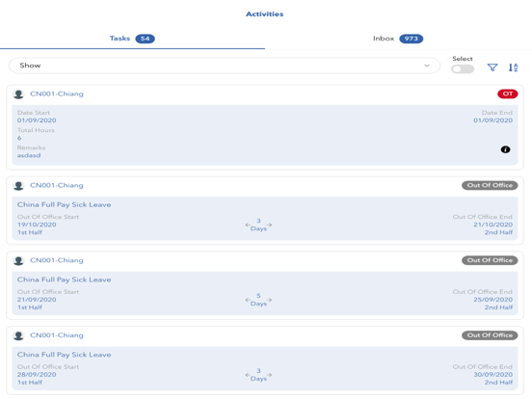Viewport: 532px width, 399px height.
Task: Click Date End value 01/09/2020
Action: click(493, 120)
